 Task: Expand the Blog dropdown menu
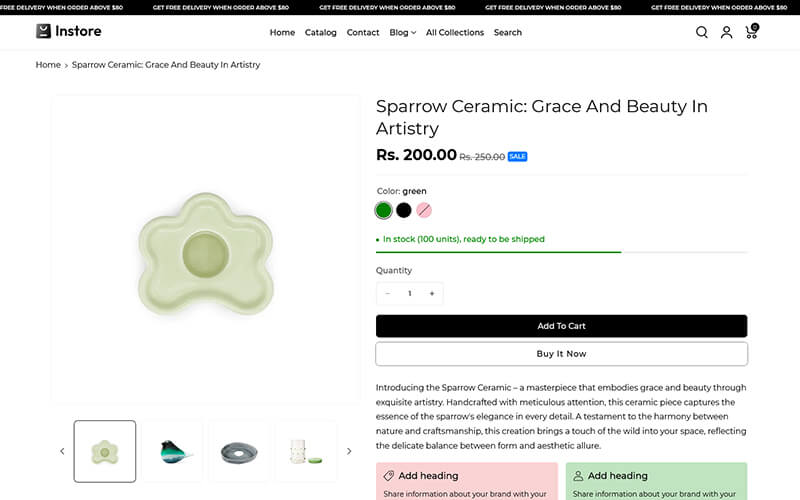coord(402,32)
